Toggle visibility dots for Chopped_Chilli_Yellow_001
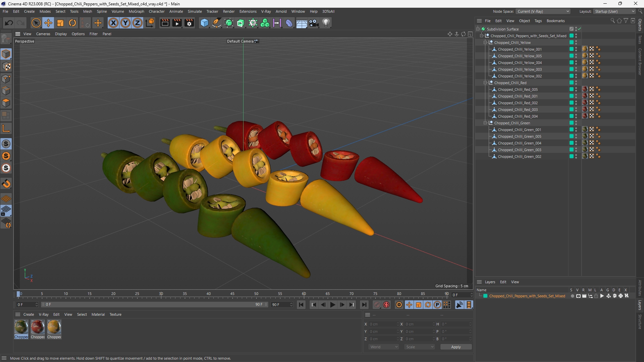This screenshot has height=362, width=644. pyautogui.click(x=576, y=49)
